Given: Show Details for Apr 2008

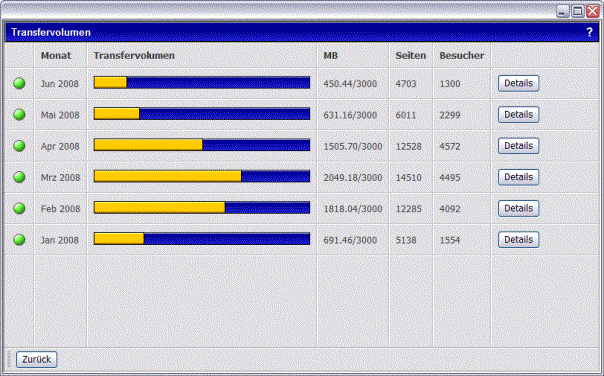Looking at the screenshot, I should point(518,146).
